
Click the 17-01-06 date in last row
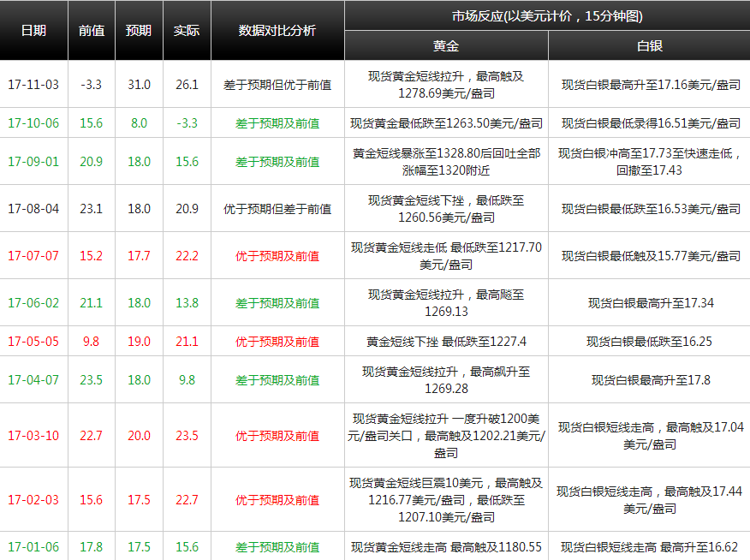(x=33, y=547)
